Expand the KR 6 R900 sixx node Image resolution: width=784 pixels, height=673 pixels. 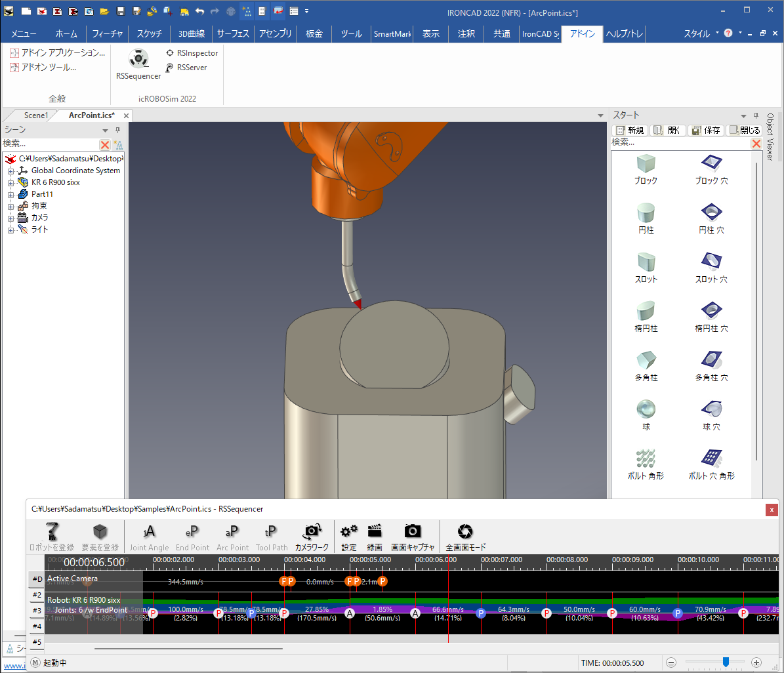pos(11,182)
